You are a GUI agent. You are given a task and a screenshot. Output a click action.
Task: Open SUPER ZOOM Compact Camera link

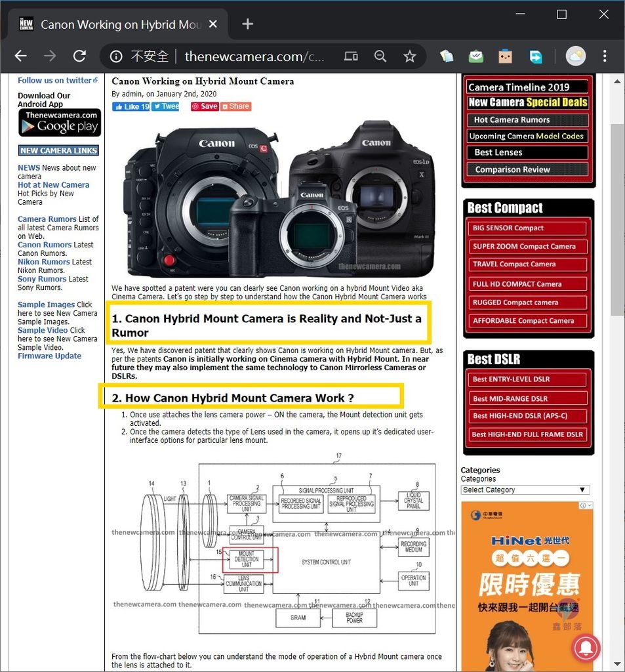point(527,247)
